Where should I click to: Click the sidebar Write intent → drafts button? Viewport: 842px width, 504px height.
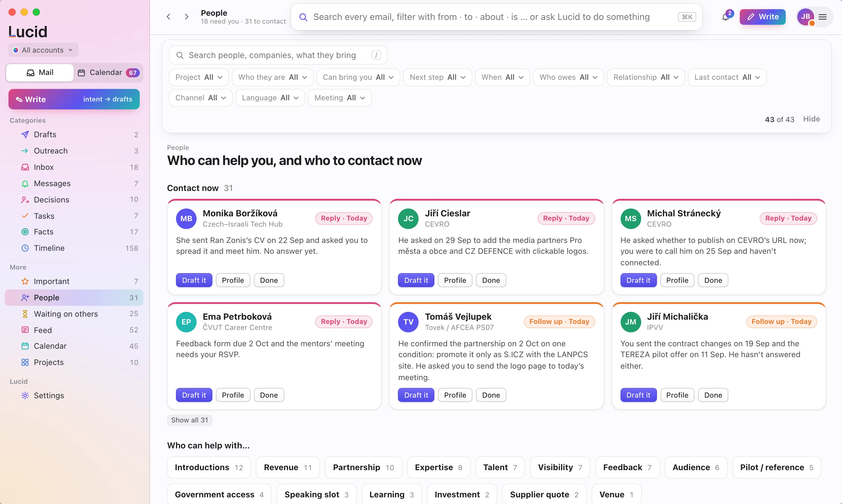pyautogui.click(x=74, y=99)
